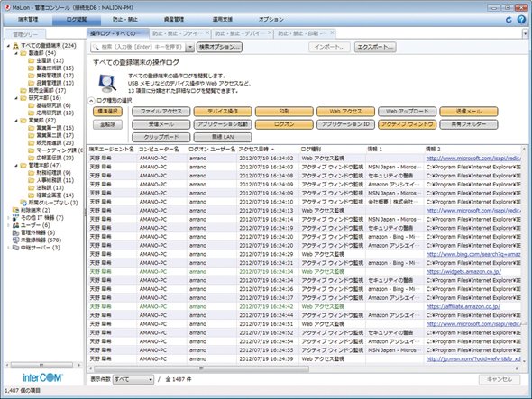Image resolution: width=532 pixels, height=399 pixels.
Task: Open the 表示件数 すべて dropdown
Action: click(133, 379)
